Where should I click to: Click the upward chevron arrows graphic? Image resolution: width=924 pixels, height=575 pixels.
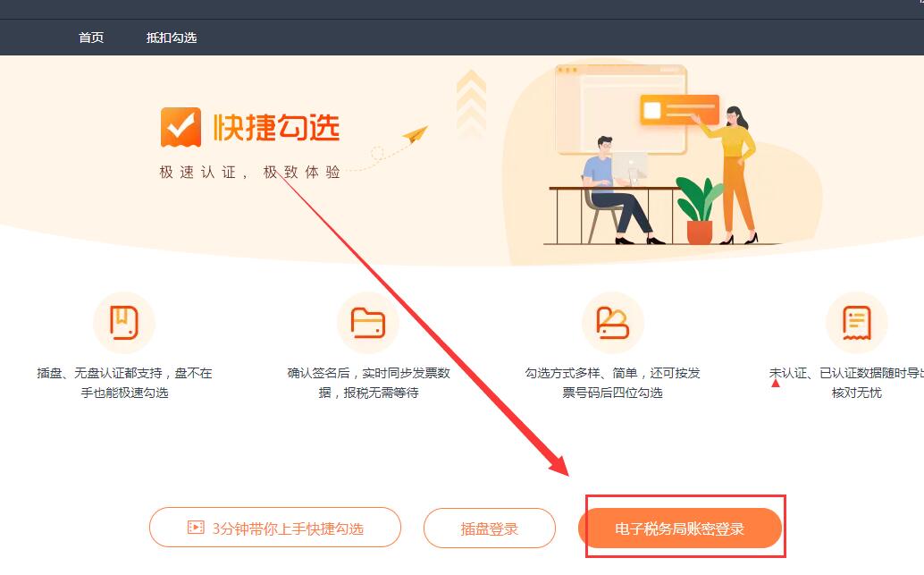tap(472, 103)
